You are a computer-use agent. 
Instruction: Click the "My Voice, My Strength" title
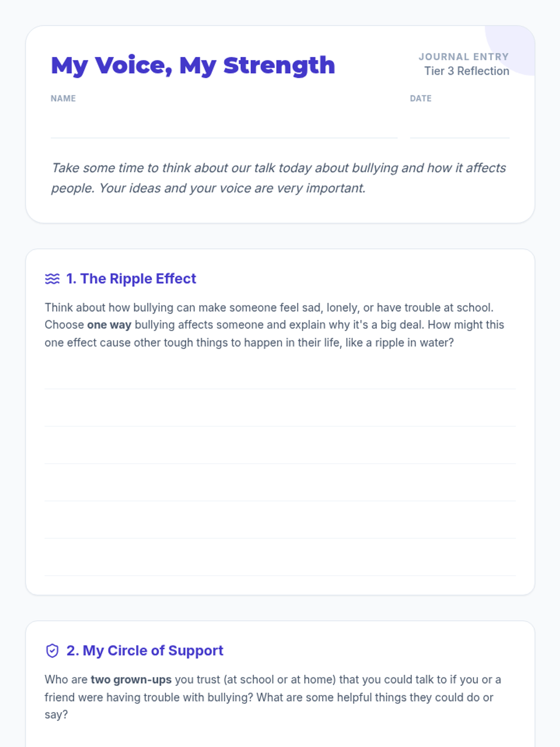click(193, 65)
